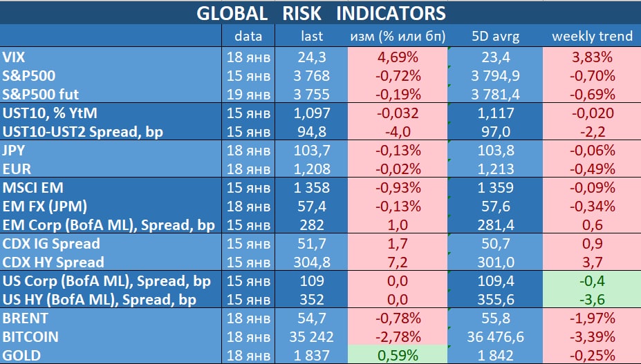Click the '5D avrg' column header

point(495,36)
